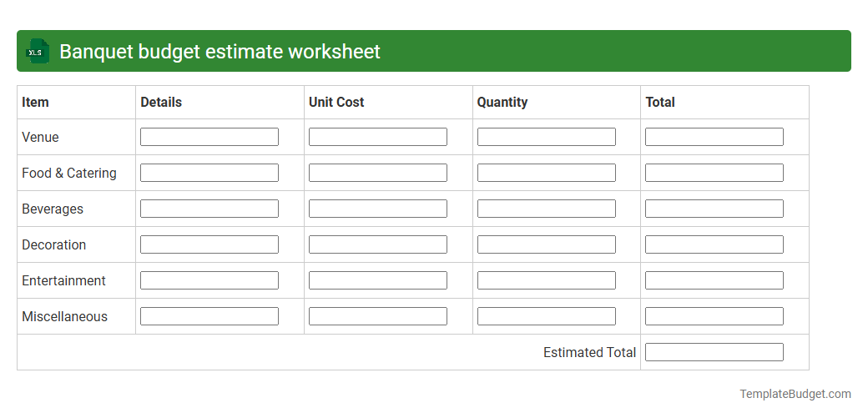Click the 'Details' column header
Image resolution: width=868 pixels, height=418 pixels.
tap(161, 103)
